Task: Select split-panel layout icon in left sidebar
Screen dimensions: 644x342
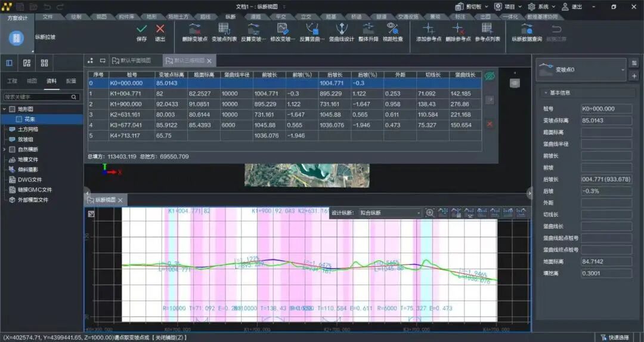Action: 27,63
